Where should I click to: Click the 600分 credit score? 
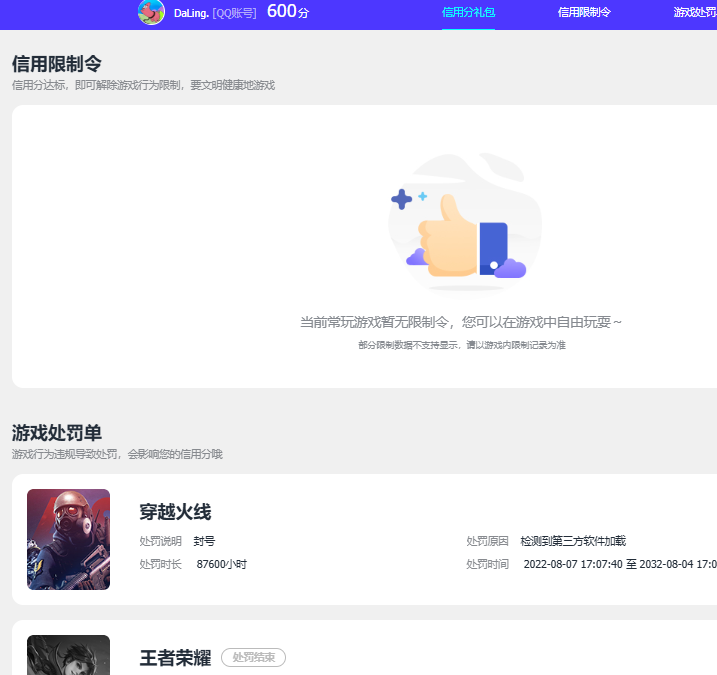click(288, 11)
